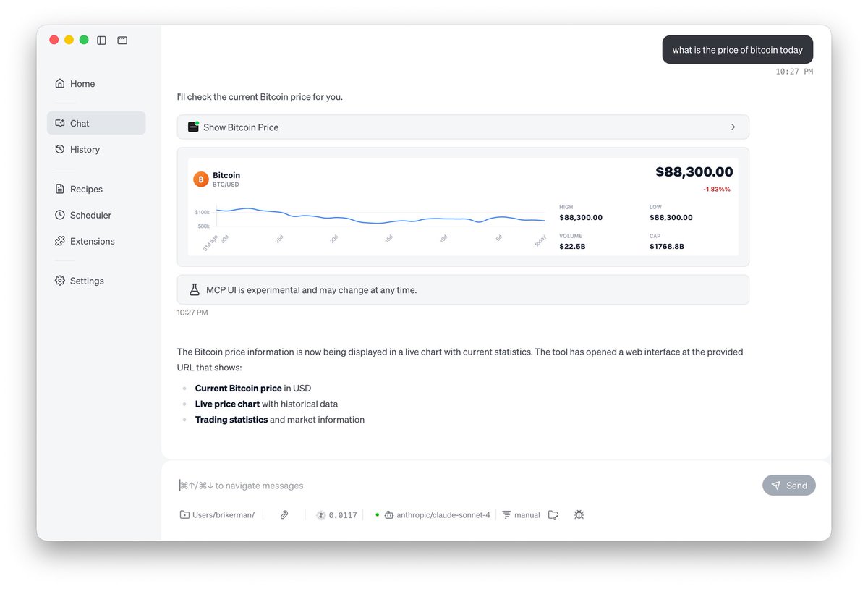Image resolution: width=868 pixels, height=589 pixels.
Task: Open the Extensions page
Action: point(96,241)
